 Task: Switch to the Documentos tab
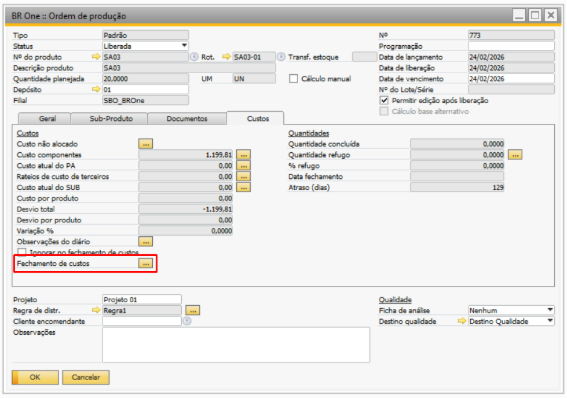pos(187,119)
